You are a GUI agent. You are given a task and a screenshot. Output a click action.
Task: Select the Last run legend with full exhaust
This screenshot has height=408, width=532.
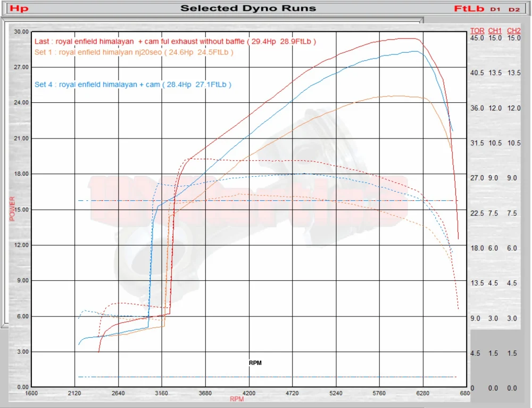[x=175, y=42]
